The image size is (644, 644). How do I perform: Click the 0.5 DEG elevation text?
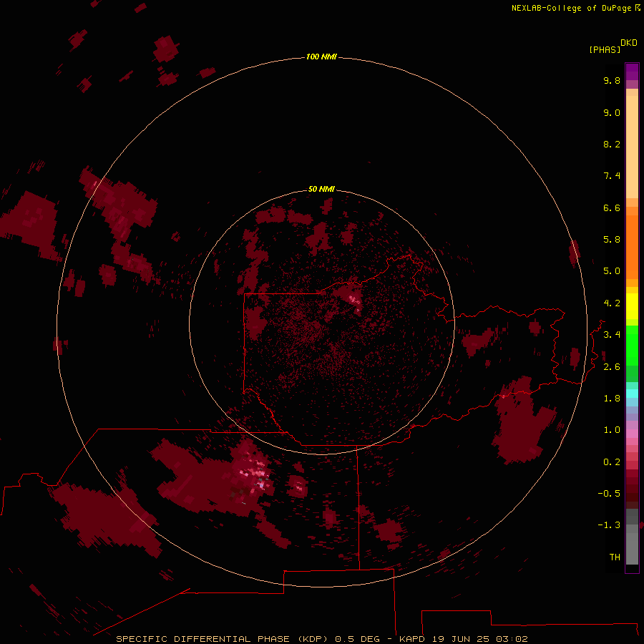click(x=356, y=639)
